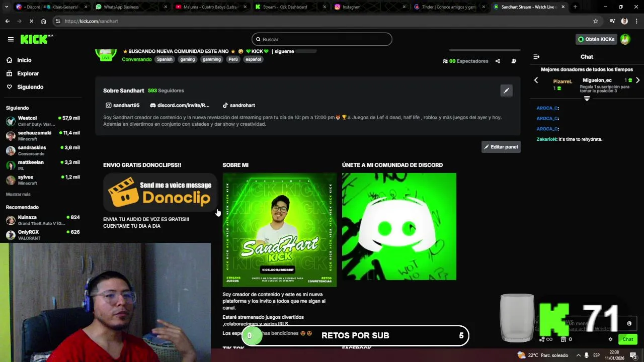
Task: Click the Discord community panel image
Action: tap(399, 226)
